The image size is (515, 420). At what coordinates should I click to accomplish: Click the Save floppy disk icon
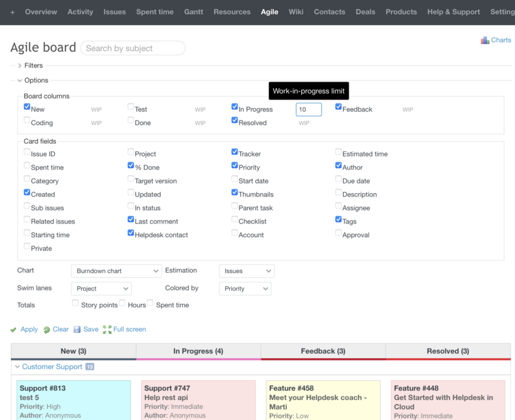click(x=76, y=329)
